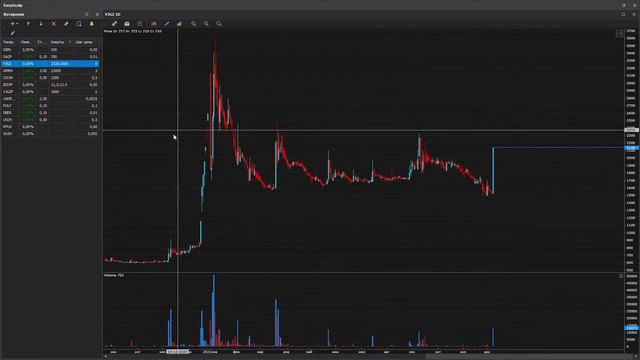Select the highlighted blue ticker row
Image resolution: width=640 pixels, height=360 pixels.
[50, 64]
